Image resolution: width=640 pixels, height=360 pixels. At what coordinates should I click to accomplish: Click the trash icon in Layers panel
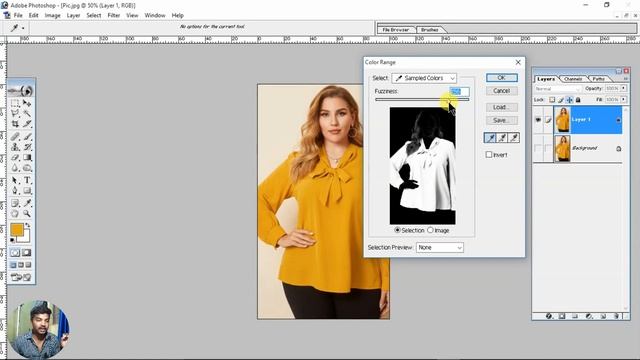(616, 316)
